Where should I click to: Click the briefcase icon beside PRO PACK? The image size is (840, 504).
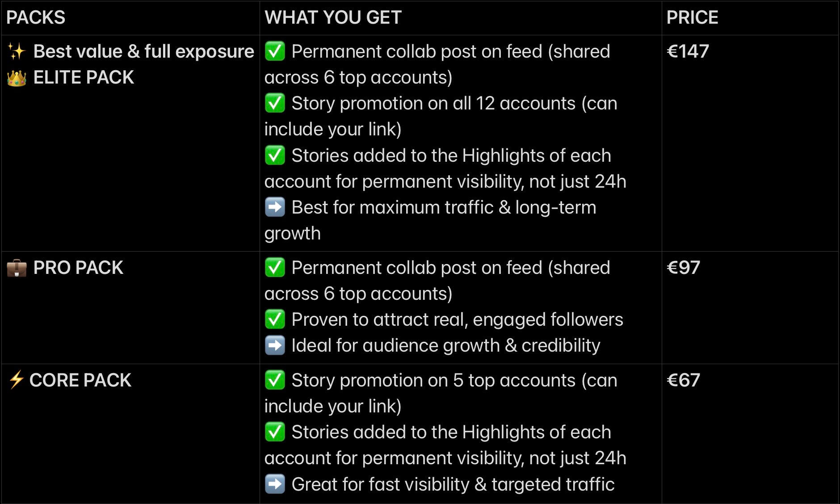point(17,268)
